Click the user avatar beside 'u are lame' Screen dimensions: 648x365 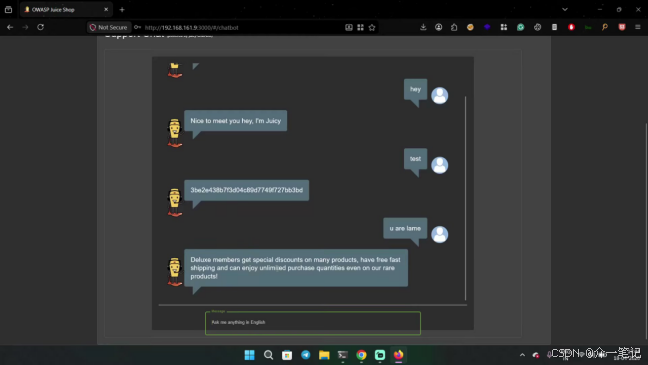click(x=440, y=234)
